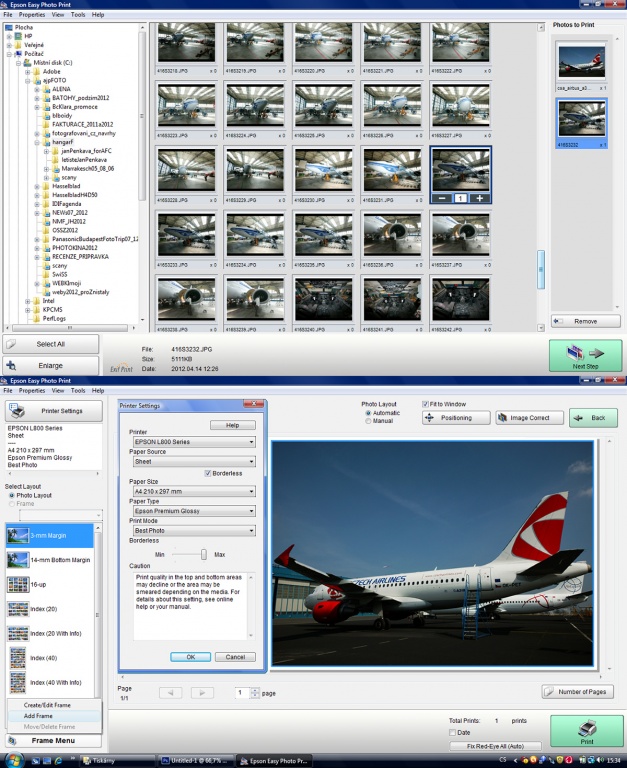Image resolution: width=627 pixels, height=768 pixels.
Task: Increase copies with plus button on selected photo
Action: tap(479, 198)
